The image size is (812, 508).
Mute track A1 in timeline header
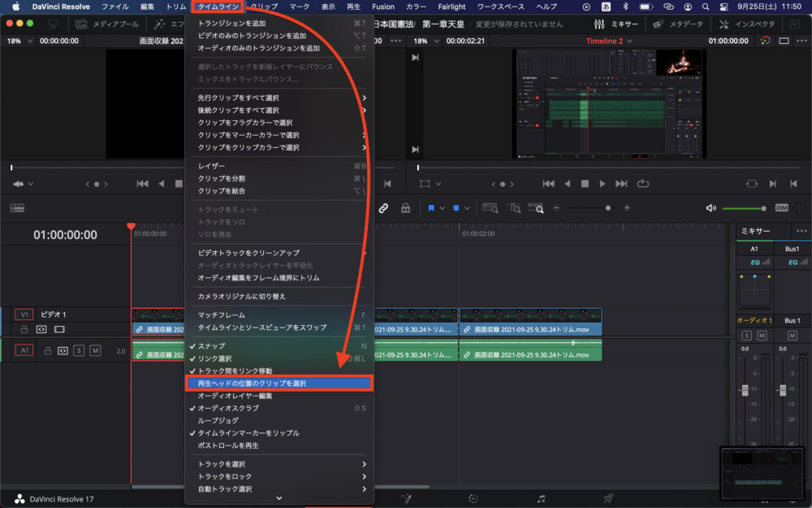pyautogui.click(x=95, y=351)
